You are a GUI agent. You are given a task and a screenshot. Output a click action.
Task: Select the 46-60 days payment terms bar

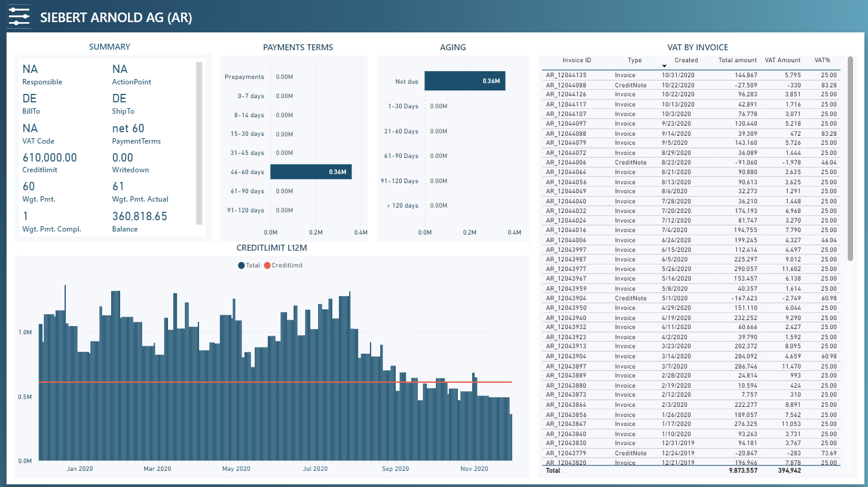(x=310, y=172)
